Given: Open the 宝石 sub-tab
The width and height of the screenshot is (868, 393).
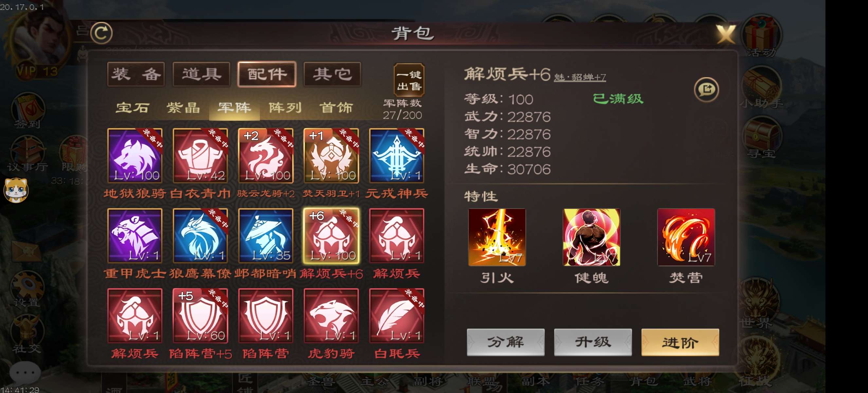Looking at the screenshot, I should coord(133,108).
